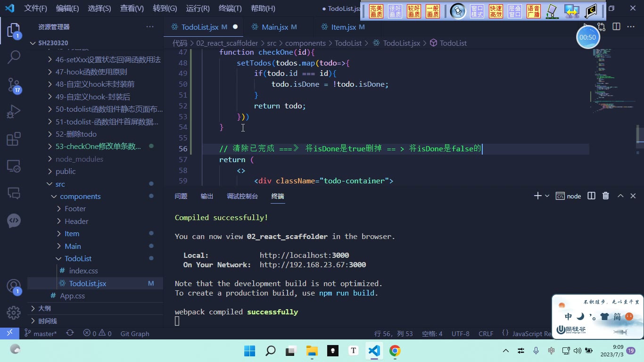
Task: Collapse the components folder
Action: [x=80, y=197]
